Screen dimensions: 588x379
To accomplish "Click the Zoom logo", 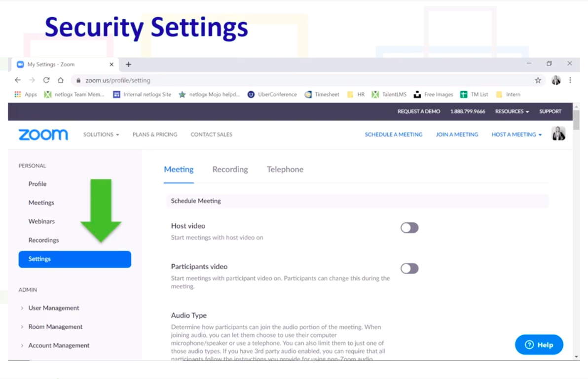I will (43, 135).
